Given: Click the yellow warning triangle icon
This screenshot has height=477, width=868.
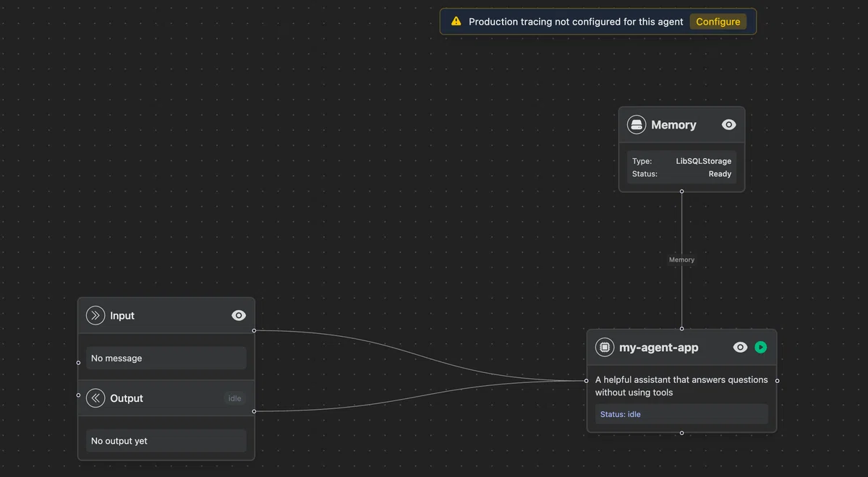Looking at the screenshot, I should [456, 21].
